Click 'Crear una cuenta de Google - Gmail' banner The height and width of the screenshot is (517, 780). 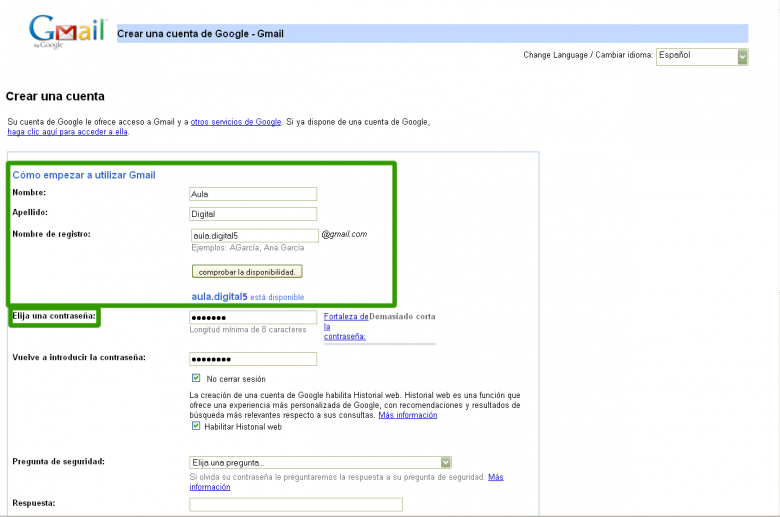point(432,33)
